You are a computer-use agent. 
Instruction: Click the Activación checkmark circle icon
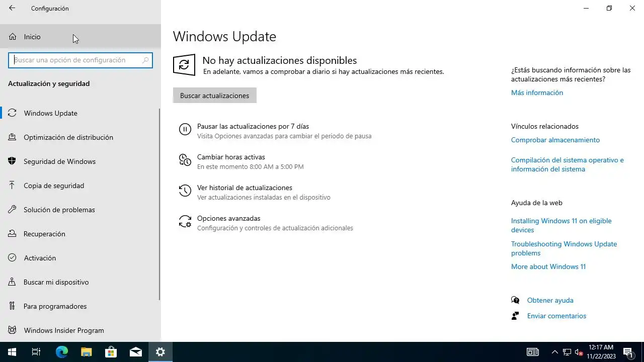(13, 258)
